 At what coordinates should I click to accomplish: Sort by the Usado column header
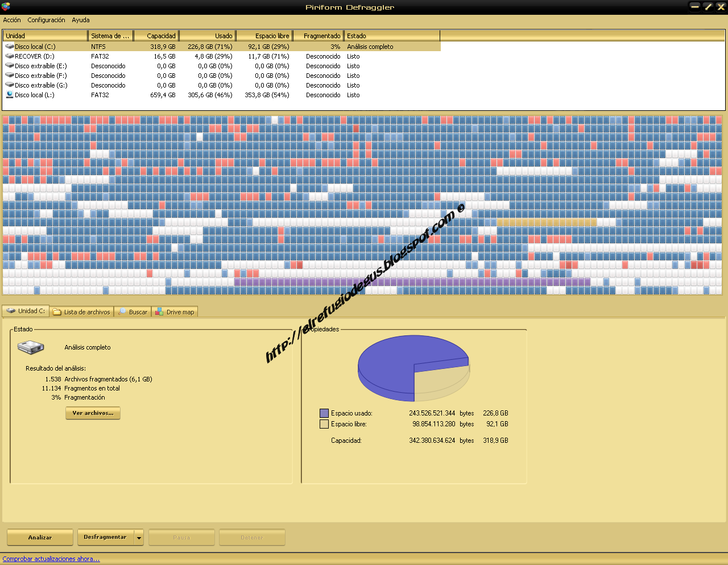tap(208, 36)
